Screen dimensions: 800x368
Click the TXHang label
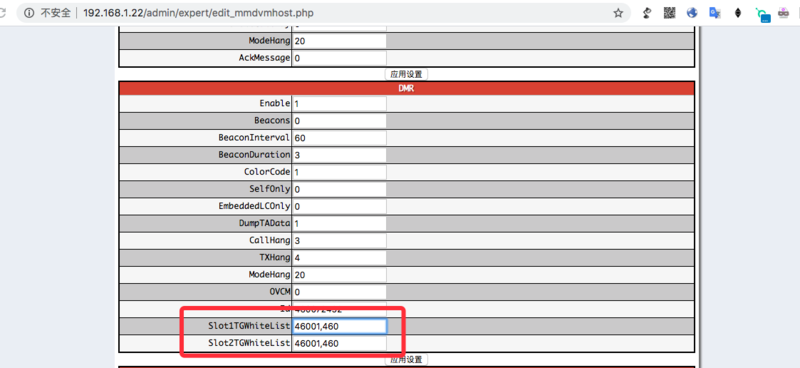[x=274, y=257]
